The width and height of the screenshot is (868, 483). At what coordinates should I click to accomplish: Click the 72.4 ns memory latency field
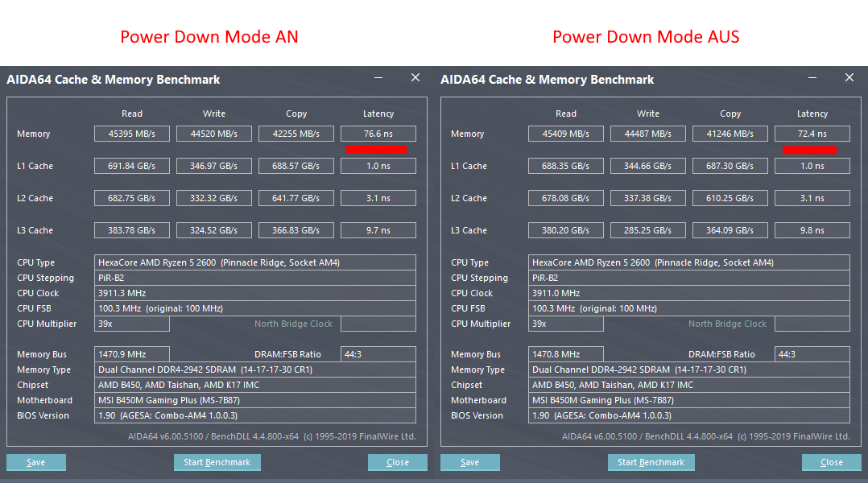pos(812,134)
